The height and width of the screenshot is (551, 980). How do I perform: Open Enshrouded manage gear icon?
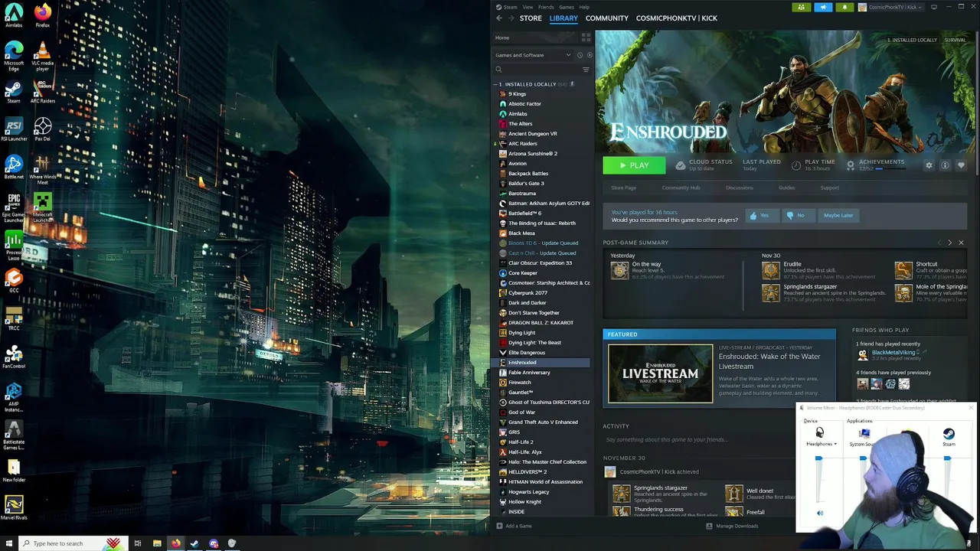(x=929, y=165)
